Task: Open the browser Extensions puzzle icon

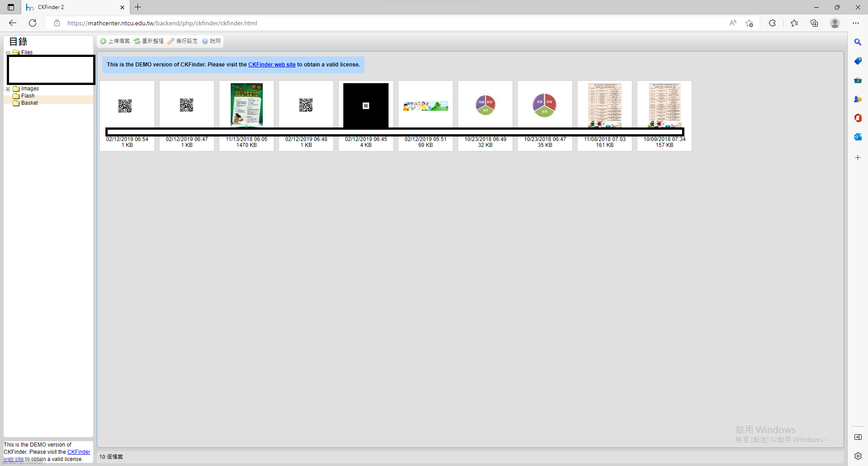Action: click(x=772, y=23)
